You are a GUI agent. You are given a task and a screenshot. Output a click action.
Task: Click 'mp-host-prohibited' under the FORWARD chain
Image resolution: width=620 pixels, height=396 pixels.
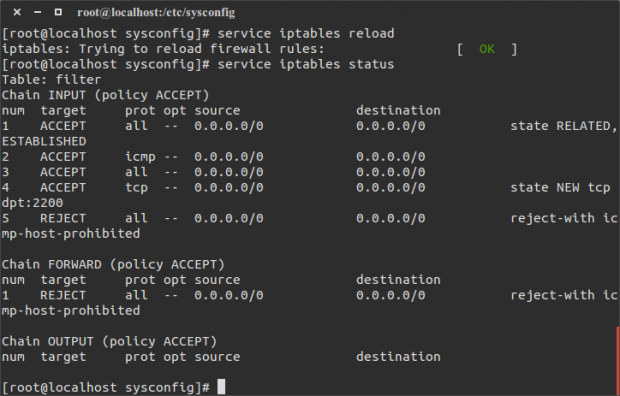[71, 311]
